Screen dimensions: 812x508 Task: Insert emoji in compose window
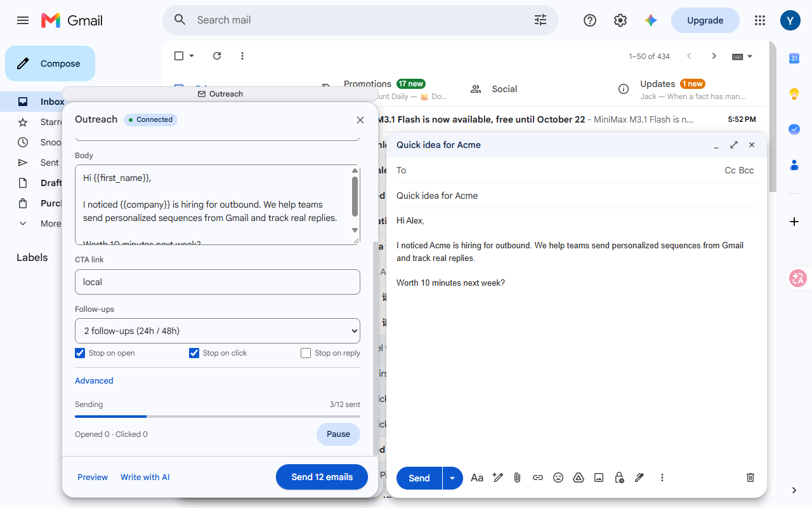point(558,478)
